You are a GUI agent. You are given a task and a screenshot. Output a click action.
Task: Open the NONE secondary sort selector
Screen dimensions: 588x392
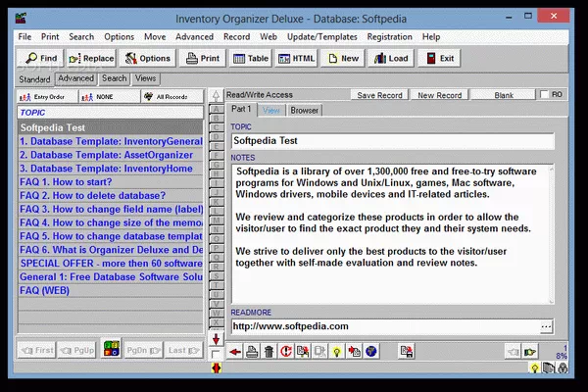pyautogui.click(x=110, y=97)
